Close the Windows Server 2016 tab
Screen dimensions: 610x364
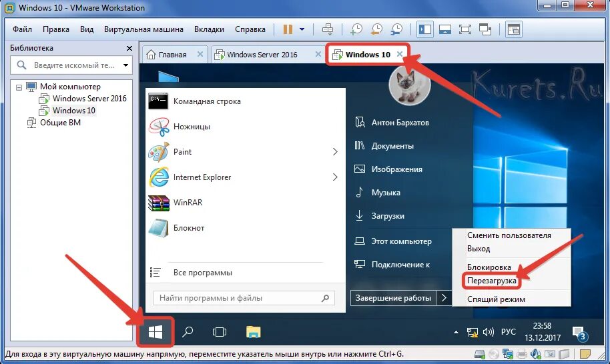[x=318, y=54]
